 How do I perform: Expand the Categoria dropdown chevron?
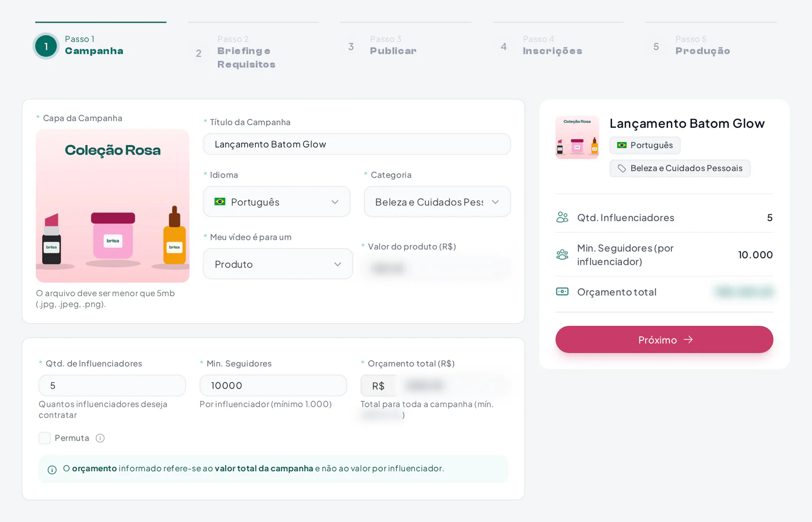(495, 202)
